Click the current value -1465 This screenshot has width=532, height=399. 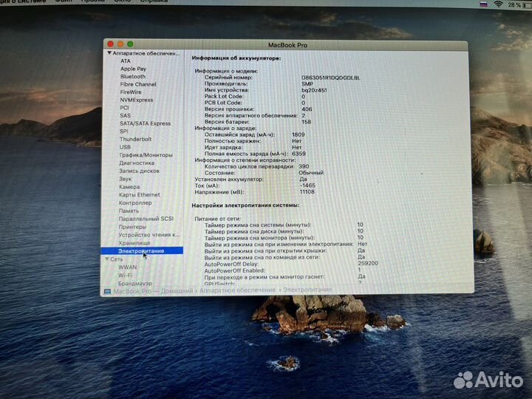click(x=307, y=185)
